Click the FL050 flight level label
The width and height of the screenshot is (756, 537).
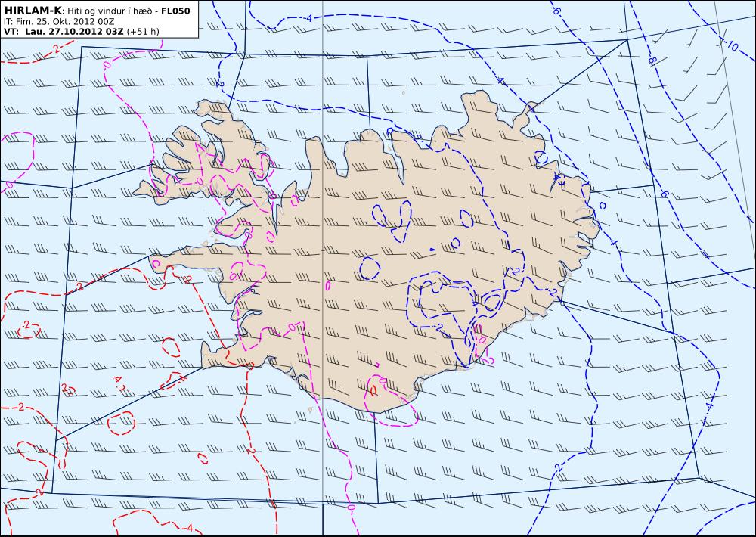point(175,11)
